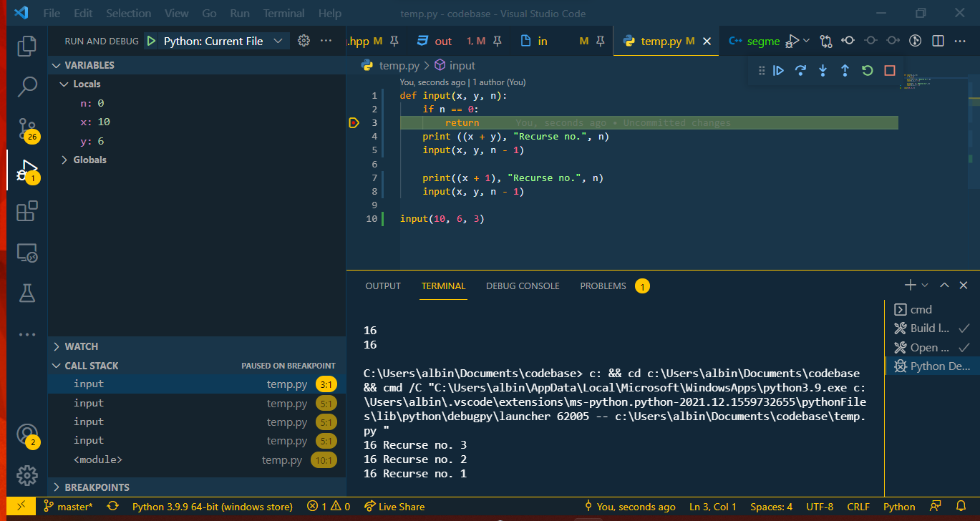Select the variable x: 10
Screen dimensions: 980x521
click(x=197, y=122)
